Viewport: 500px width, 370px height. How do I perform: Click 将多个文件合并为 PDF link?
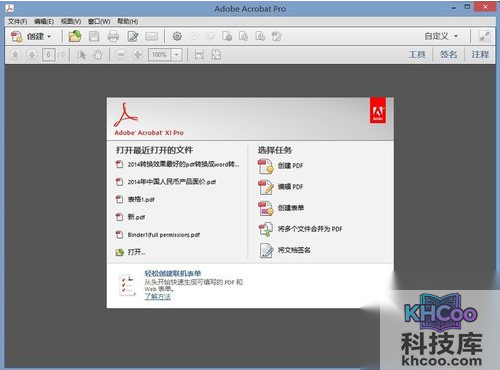(x=310, y=229)
